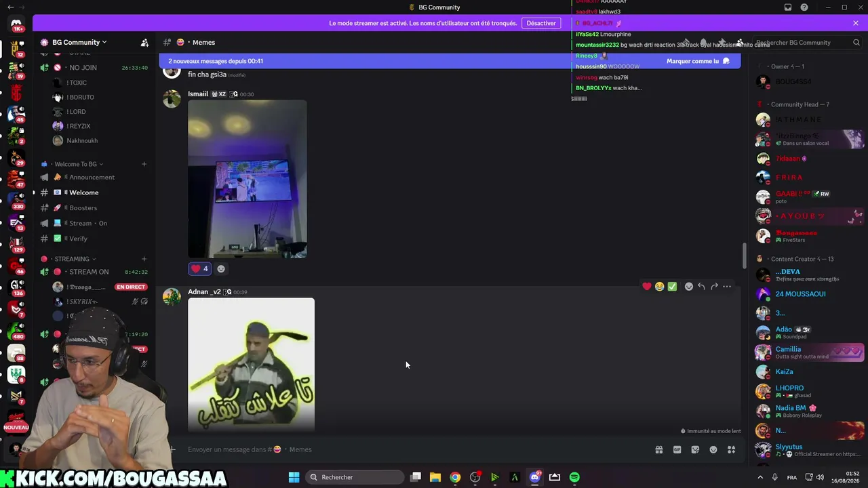Open File Explorer from the taskbar
Screen dimensions: 868x488
pos(435,477)
